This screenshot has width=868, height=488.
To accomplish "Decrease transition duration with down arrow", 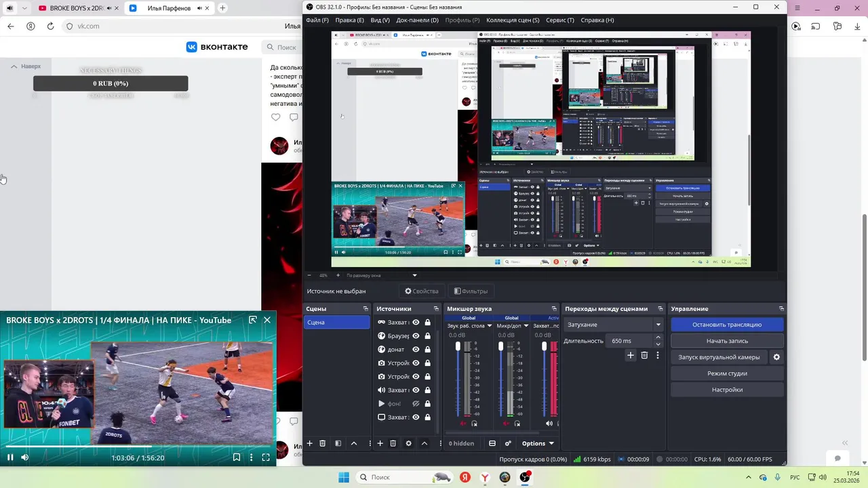I will [658, 344].
